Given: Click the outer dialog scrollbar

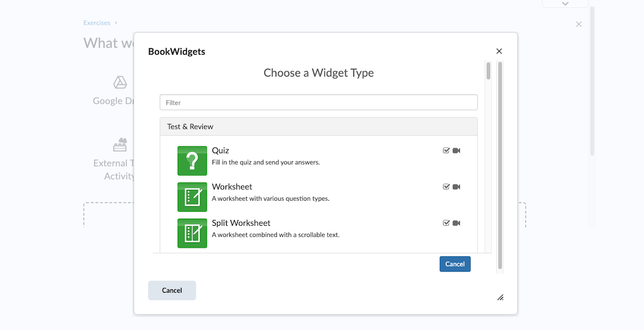Looking at the screenshot, I should tap(500, 165).
